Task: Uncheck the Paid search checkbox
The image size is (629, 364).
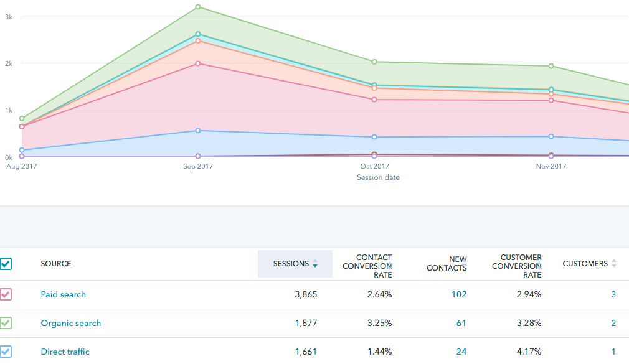Action: [x=6, y=294]
